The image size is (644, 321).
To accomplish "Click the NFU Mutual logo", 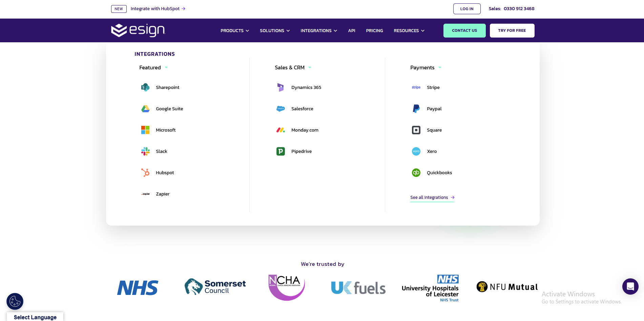I will click(507, 287).
